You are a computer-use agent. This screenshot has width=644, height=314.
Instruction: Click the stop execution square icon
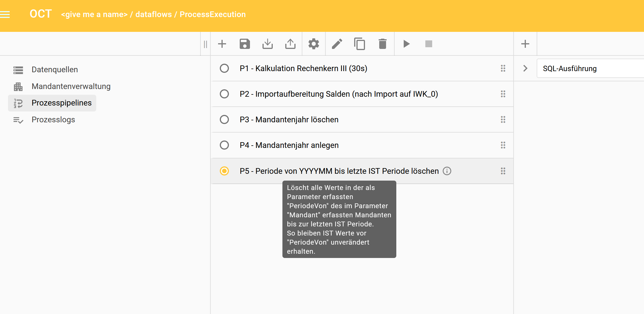tap(428, 44)
